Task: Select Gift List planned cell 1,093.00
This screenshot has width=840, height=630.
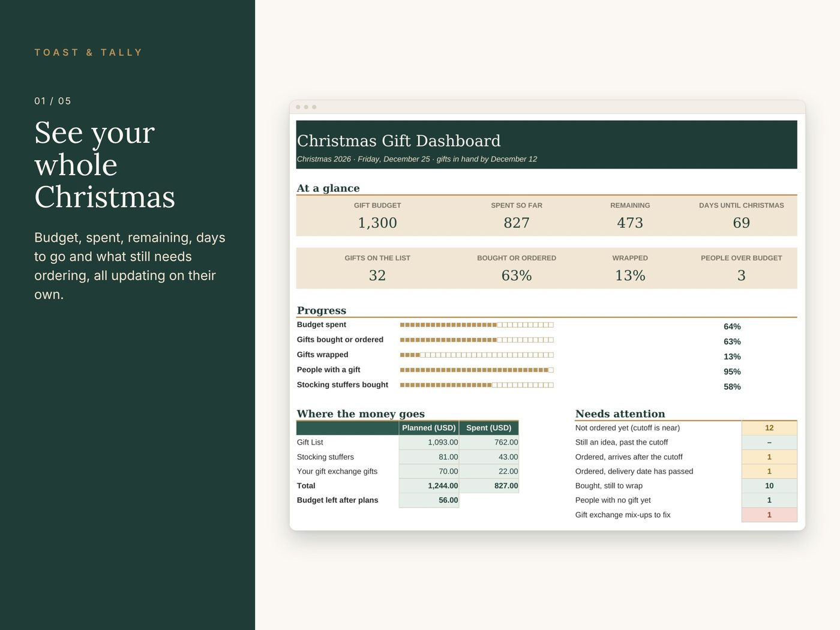Action: [x=429, y=442]
